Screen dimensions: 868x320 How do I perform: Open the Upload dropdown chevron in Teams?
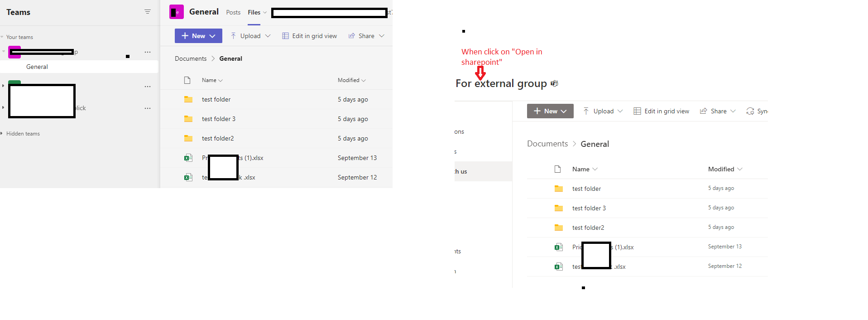(x=268, y=36)
